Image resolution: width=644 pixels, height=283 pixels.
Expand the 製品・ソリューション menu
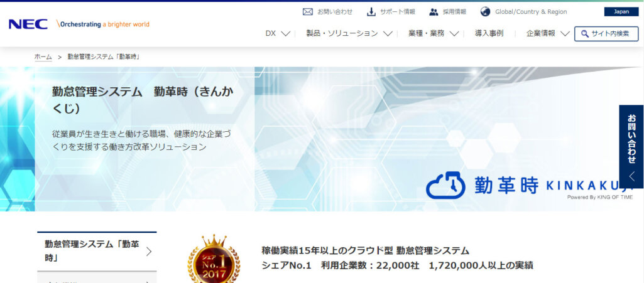pos(349,34)
